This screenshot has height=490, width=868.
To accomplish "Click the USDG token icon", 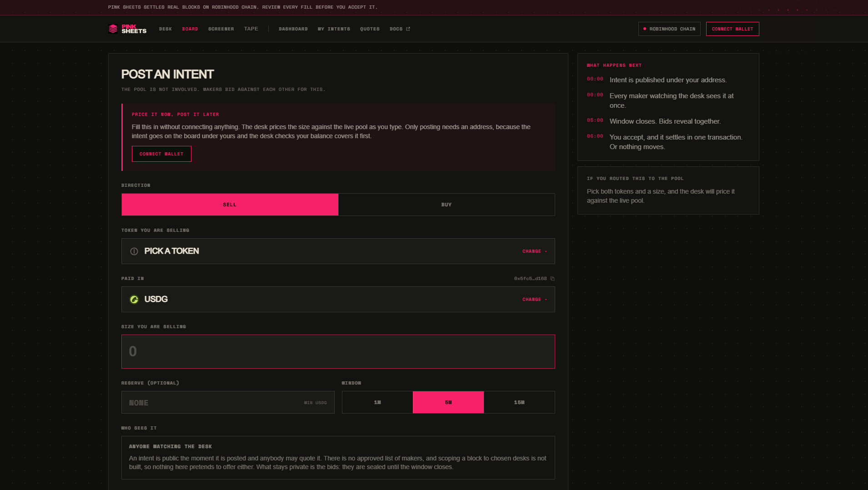I will [x=134, y=300].
